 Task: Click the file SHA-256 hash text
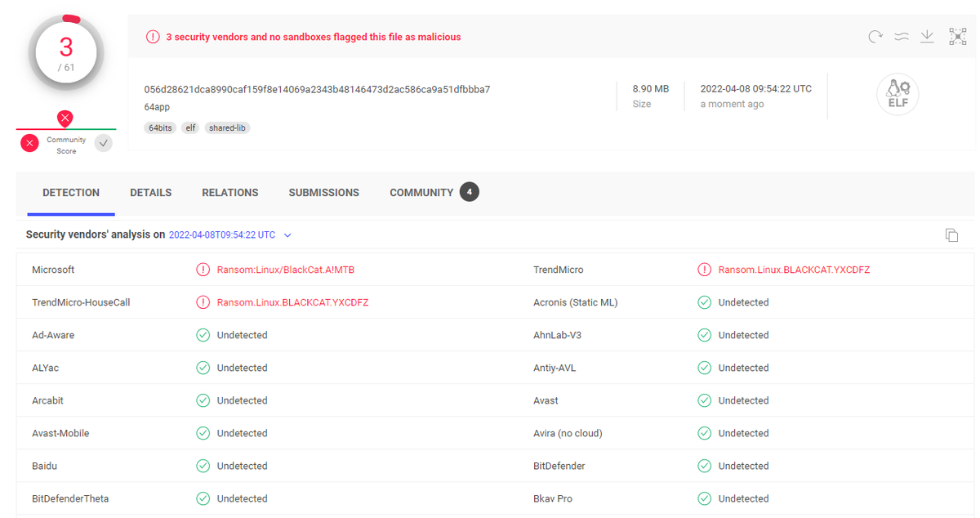pyautogui.click(x=317, y=89)
